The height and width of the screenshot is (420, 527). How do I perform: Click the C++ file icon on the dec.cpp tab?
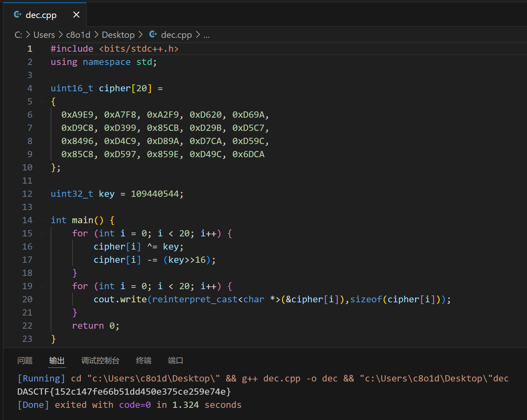click(x=17, y=14)
